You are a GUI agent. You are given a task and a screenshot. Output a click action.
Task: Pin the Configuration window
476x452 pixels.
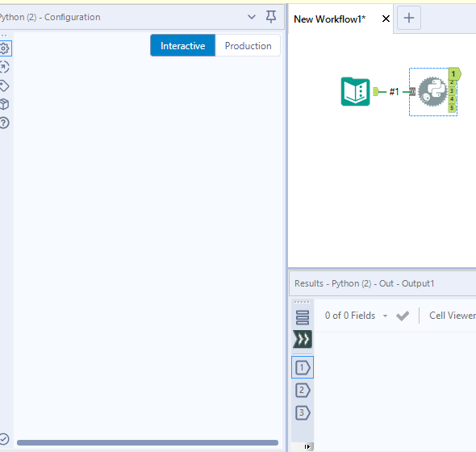pyautogui.click(x=271, y=17)
